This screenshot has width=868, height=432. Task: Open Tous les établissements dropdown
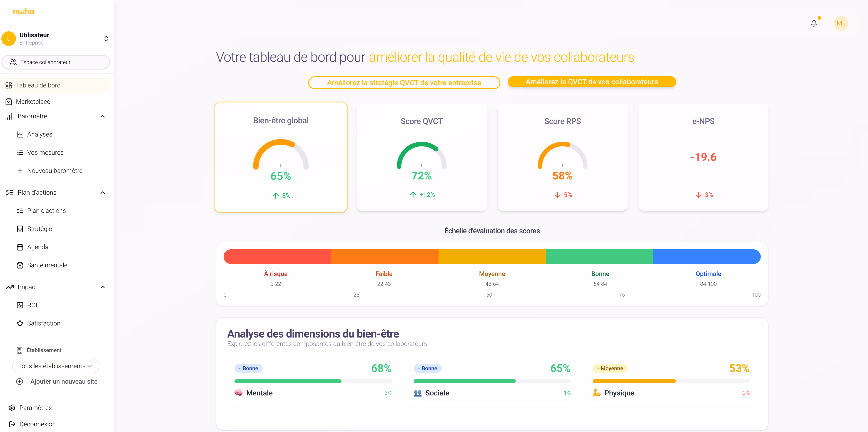(x=56, y=366)
